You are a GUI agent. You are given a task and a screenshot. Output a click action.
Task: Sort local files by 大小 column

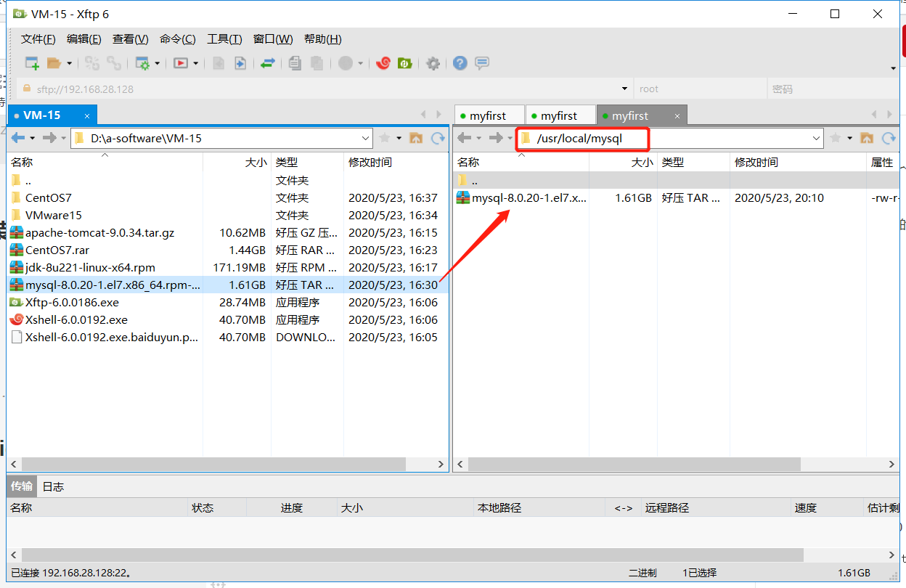click(237, 163)
